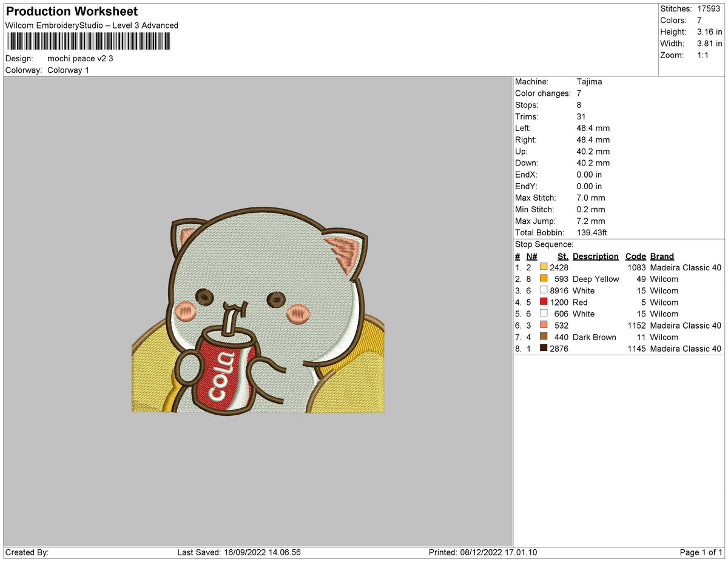This screenshot has width=728, height=562.
Task: Select the Red color swatch
Action: (x=544, y=302)
